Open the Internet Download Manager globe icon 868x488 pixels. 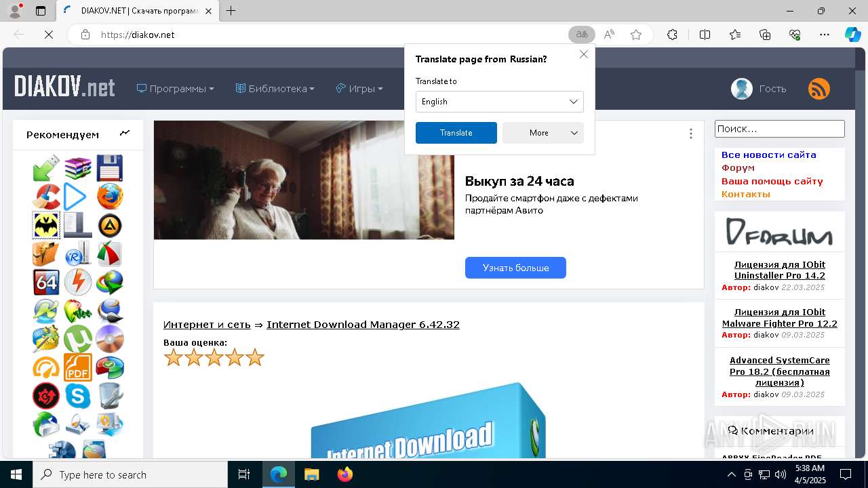point(110,282)
